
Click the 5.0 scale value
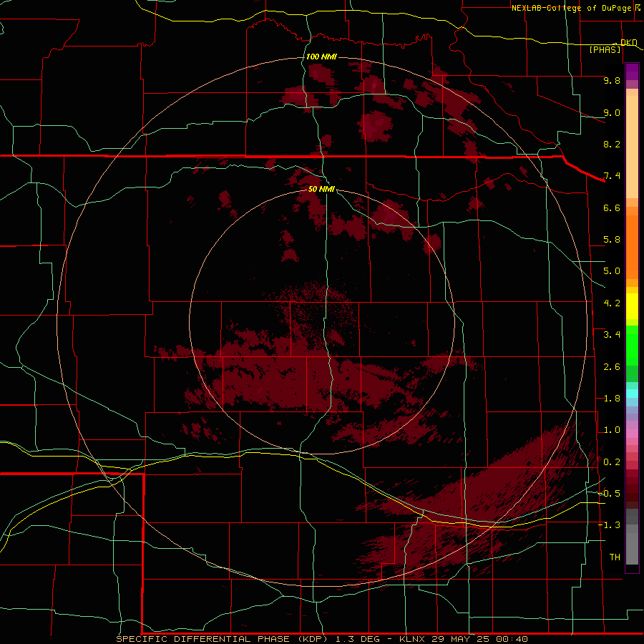coord(612,271)
